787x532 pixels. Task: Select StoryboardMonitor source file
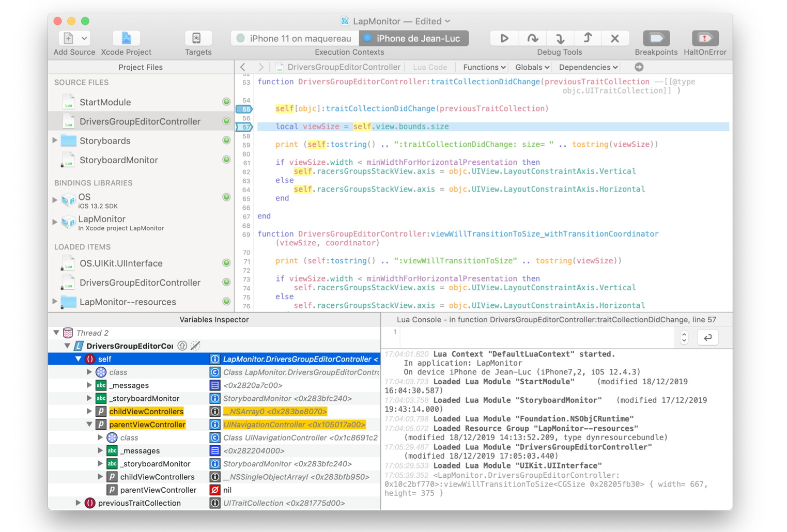tap(118, 160)
